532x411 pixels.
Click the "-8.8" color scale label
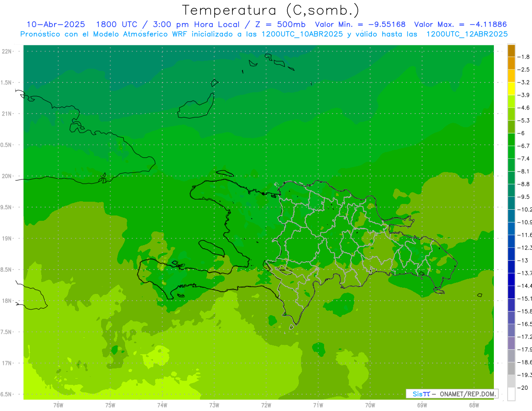coord(524,184)
